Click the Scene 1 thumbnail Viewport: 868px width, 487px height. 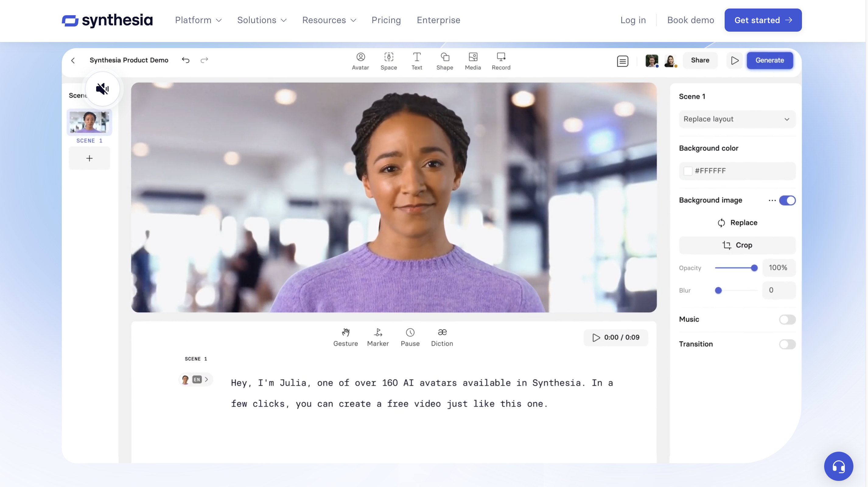point(89,123)
